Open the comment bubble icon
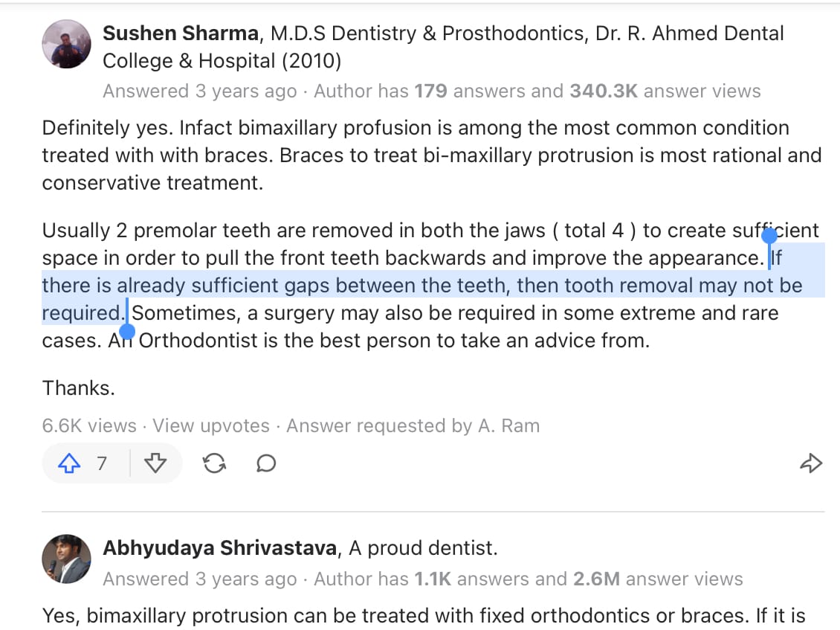Image resolution: width=840 pixels, height=630 pixels. [x=265, y=464]
